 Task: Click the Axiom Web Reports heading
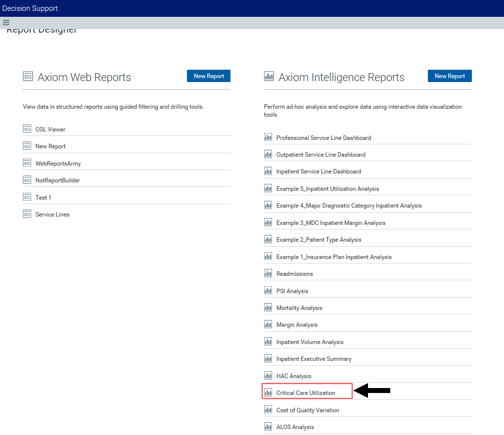[84, 77]
